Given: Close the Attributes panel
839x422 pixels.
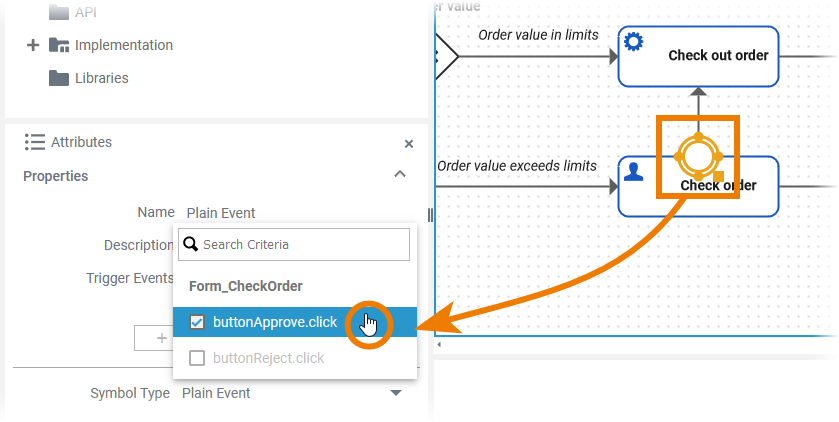Looking at the screenshot, I should [x=409, y=144].
